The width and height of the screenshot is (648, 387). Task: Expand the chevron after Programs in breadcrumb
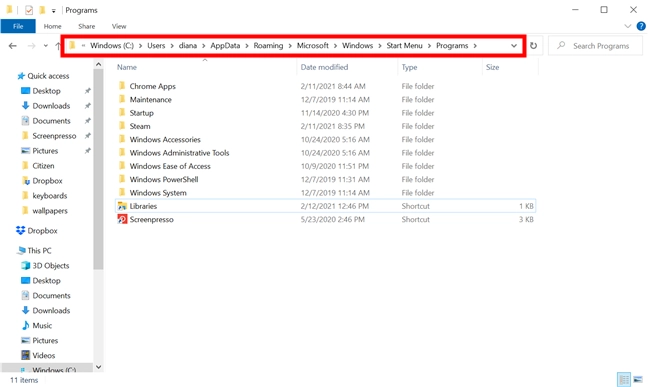tap(475, 46)
